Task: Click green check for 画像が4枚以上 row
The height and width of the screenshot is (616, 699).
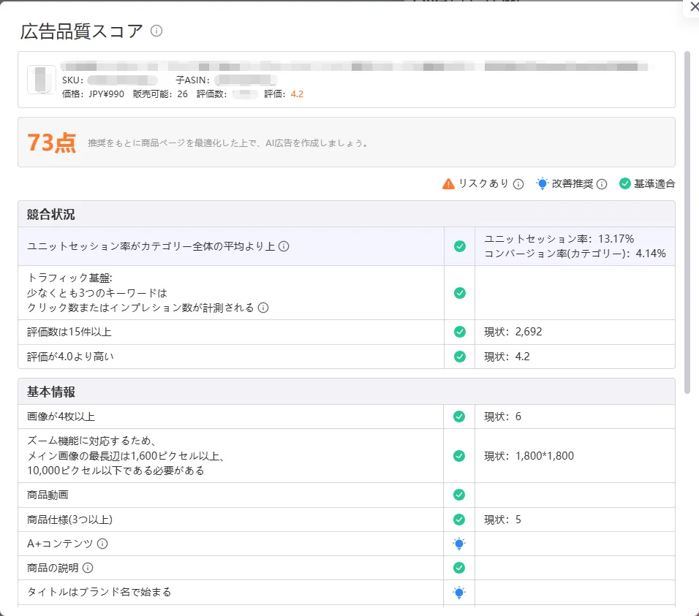Action: pos(459,417)
